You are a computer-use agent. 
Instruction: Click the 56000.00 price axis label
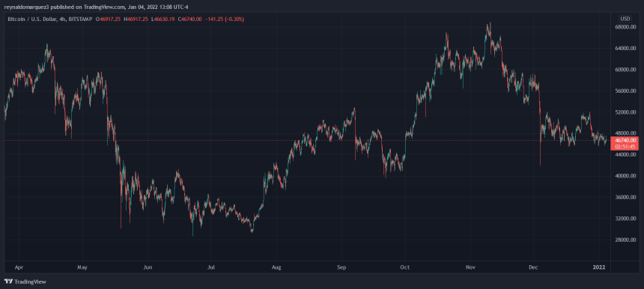click(x=625, y=91)
